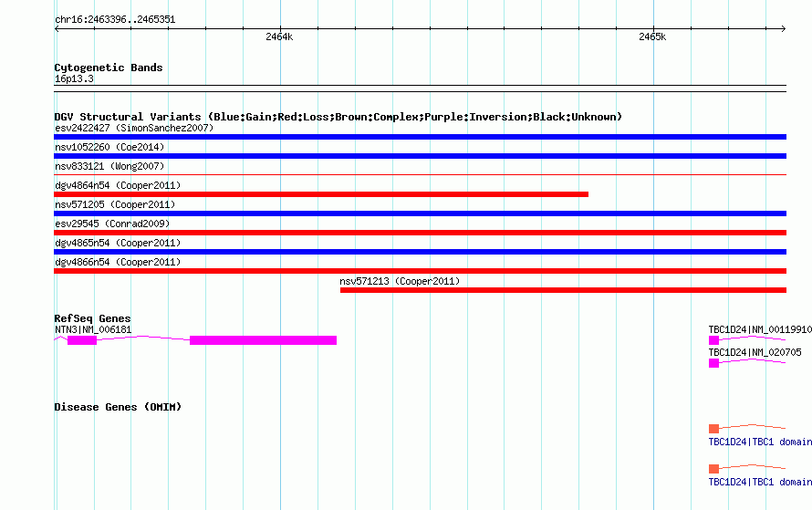Click the 16p13.3 band label
Viewport: 812px width, 510px height.
(x=74, y=78)
